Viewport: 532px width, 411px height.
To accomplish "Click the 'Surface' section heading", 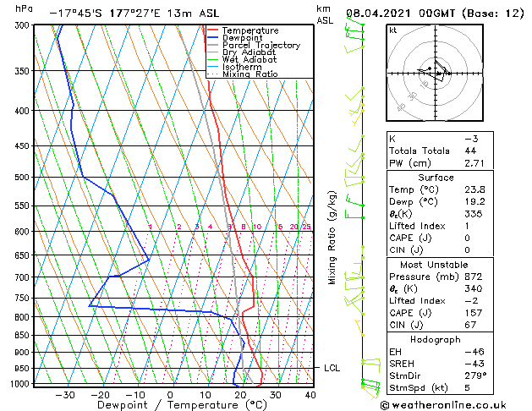I will (436, 178).
